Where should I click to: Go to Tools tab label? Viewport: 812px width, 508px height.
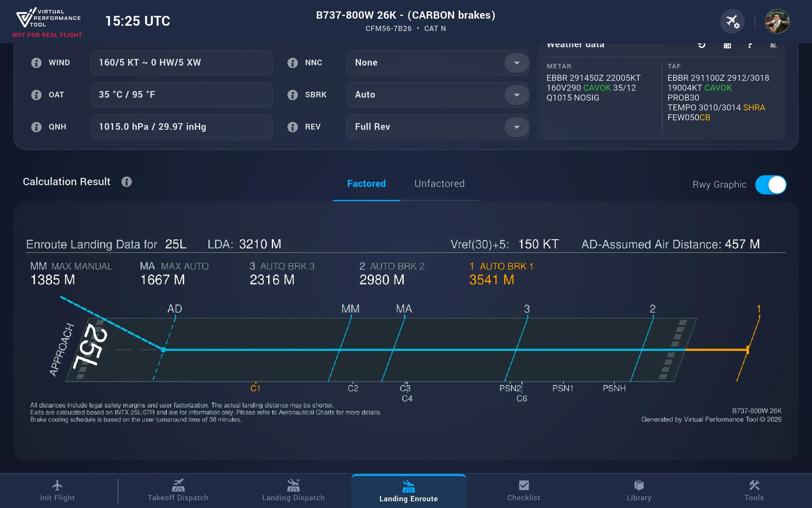coord(754,498)
